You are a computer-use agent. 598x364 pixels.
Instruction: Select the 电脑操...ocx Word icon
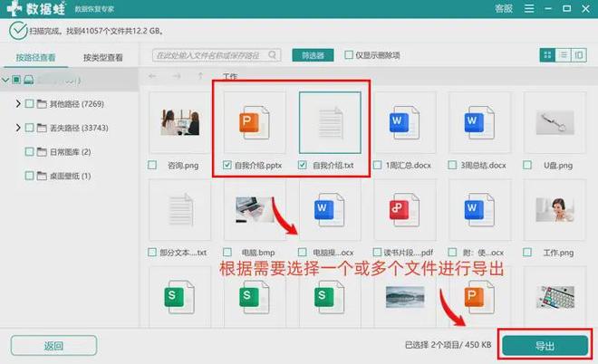[330, 210]
